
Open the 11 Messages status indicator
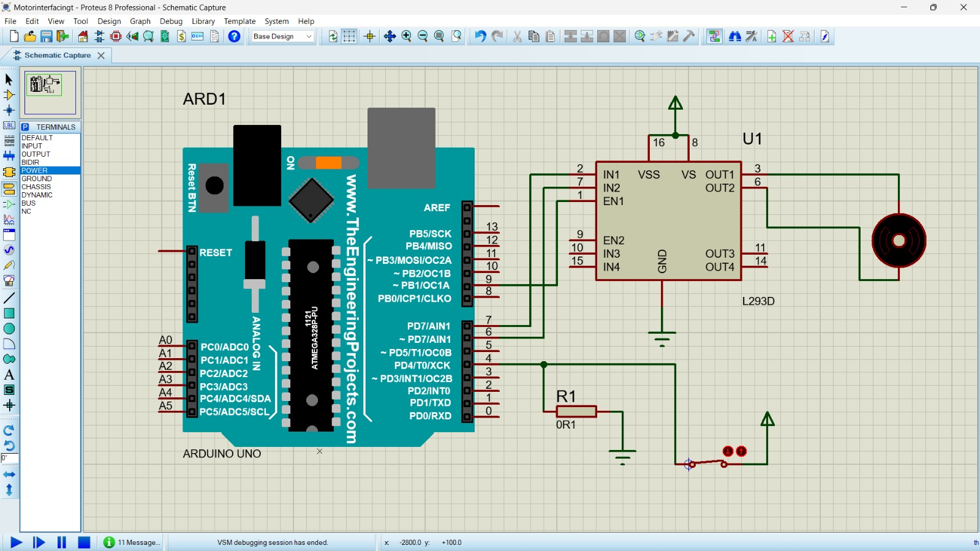[x=132, y=542]
